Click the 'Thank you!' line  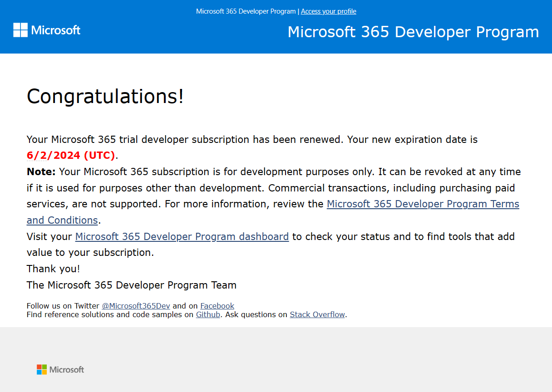53,269
